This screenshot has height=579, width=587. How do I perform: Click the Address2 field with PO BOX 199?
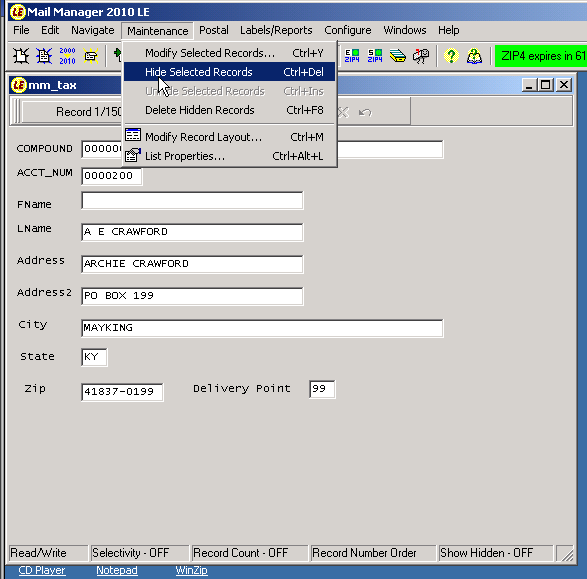(x=192, y=296)
